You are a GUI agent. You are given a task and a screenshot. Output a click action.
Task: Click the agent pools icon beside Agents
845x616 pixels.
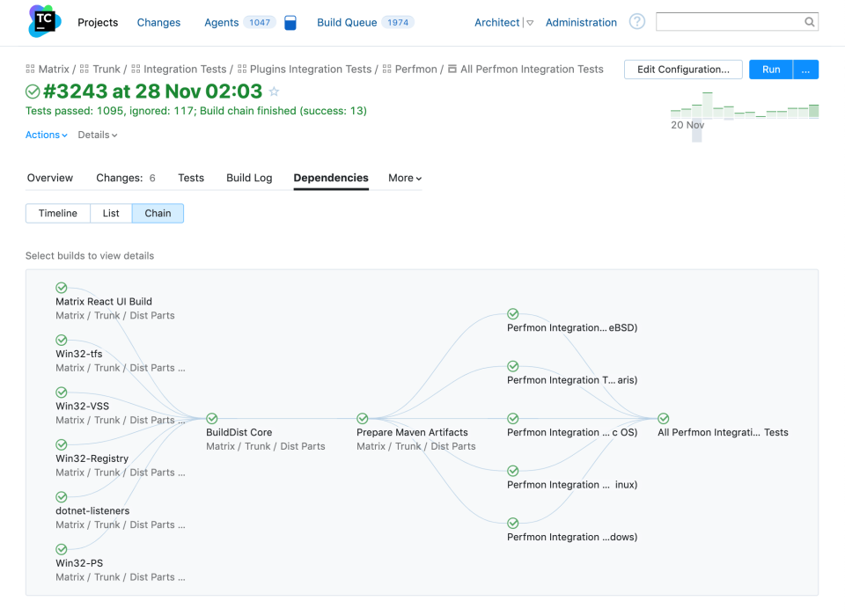coord(290,23)
